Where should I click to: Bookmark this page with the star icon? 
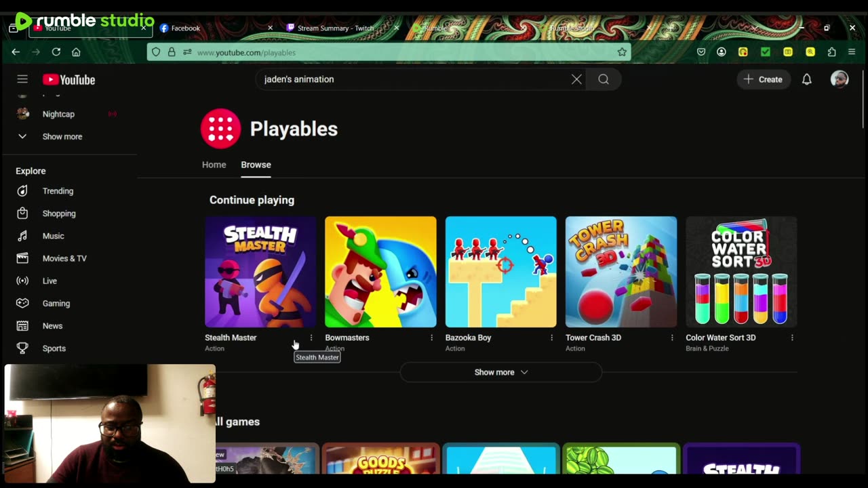pyautogui.click(x=622, y=52)
